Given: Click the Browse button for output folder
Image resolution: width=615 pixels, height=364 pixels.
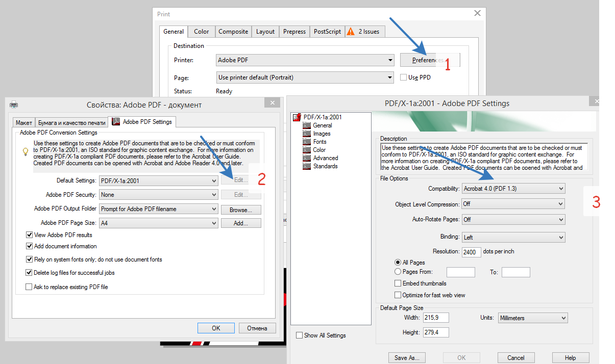Looking at the screenshot, I should point(241,210).
